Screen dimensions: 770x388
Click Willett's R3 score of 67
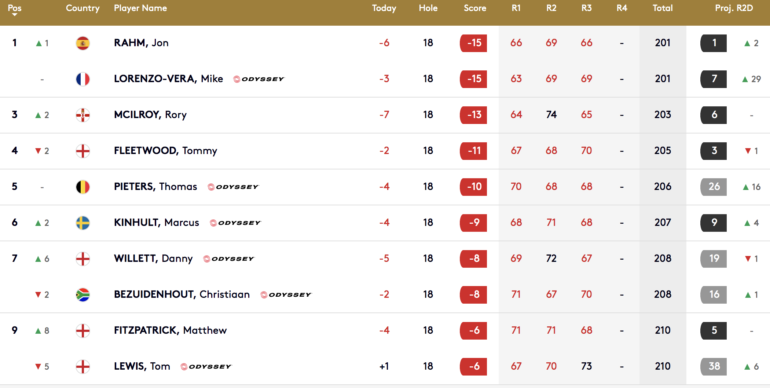[x=586, y=258]
